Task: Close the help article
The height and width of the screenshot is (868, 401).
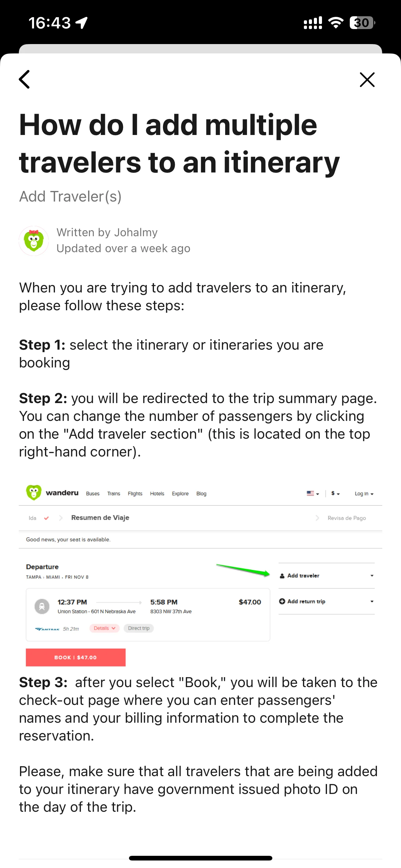Action: pos(367,80)
